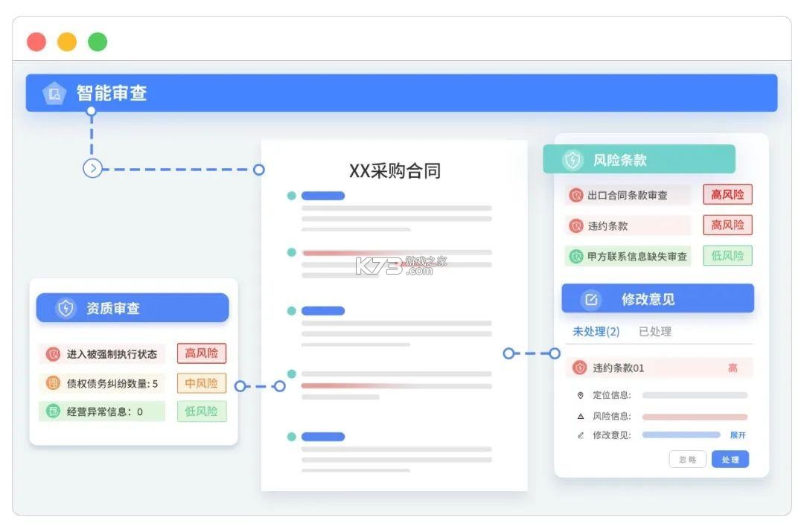This screenshot has width=804, height=532.
Task: Click the 处理 button
Action: coord(730,459)
